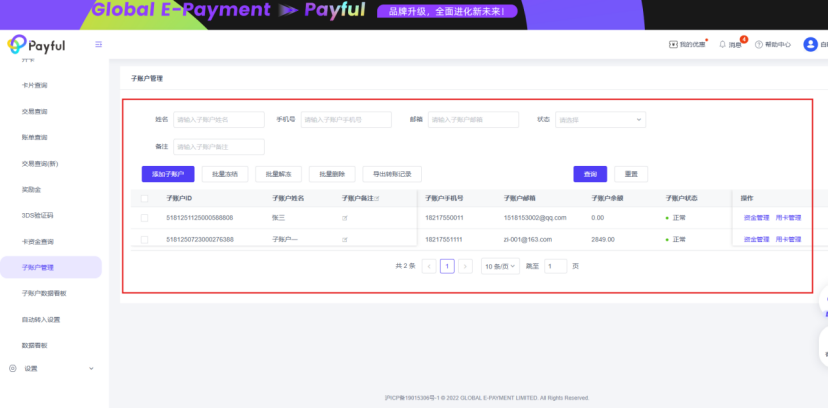Open the 状态 status dropdown
Image resolution: width=828 pixels, height=408 pixels.
click(x=600, y=120)
